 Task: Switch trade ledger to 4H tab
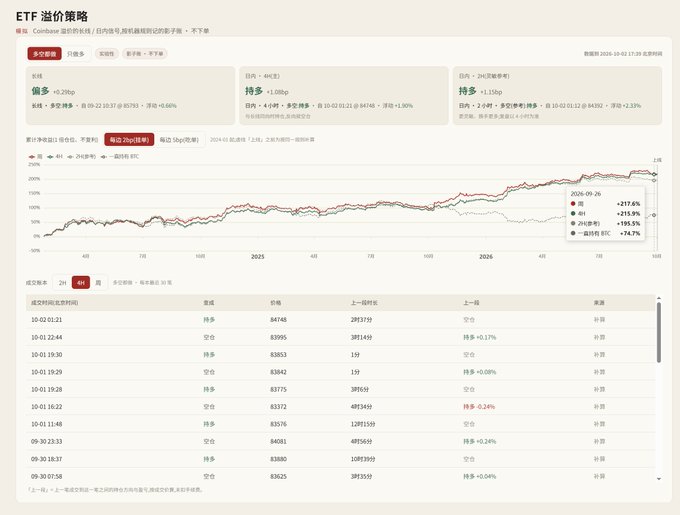coord(81,283)
